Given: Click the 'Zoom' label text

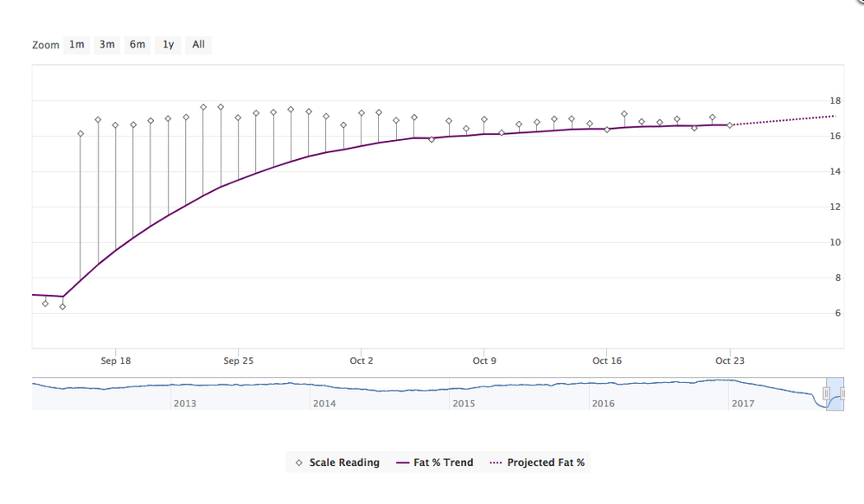Looking at the screenshot, I should 46,45.
